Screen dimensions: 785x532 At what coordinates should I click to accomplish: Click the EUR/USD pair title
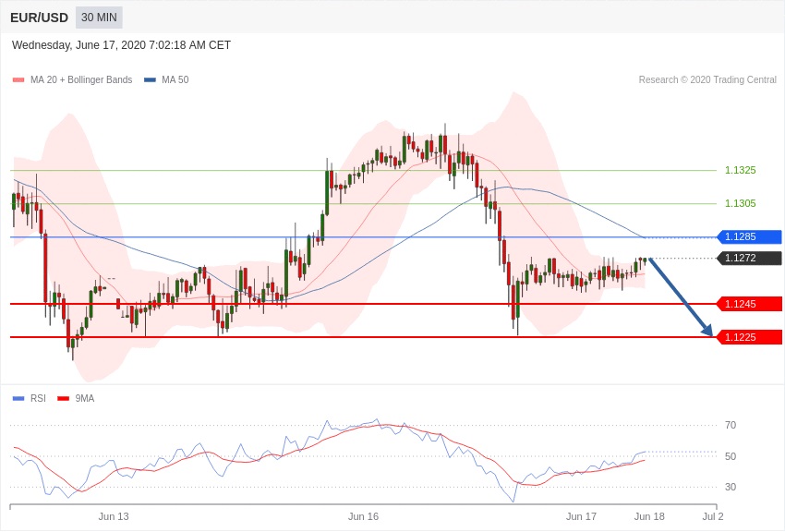tap(39, 18)
